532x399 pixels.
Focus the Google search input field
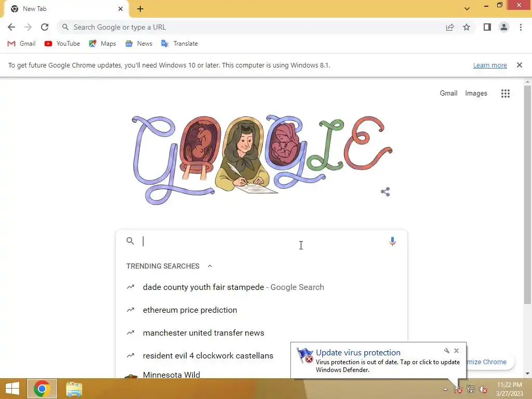[261, 241]
